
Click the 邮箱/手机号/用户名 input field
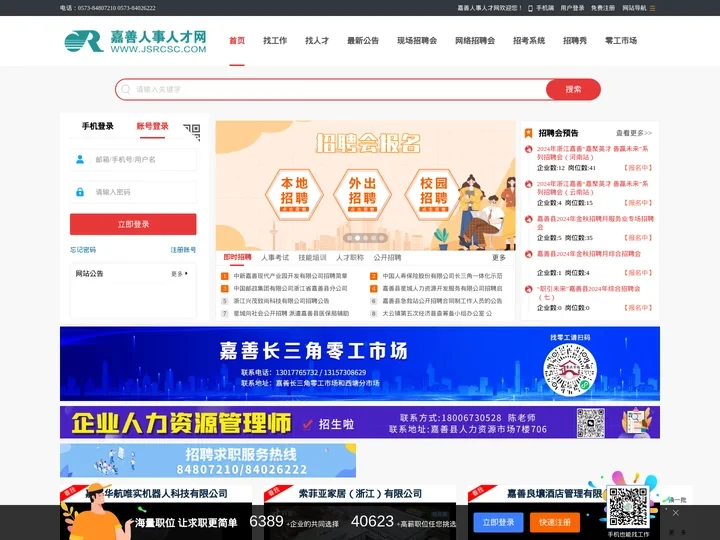point(133,159)
